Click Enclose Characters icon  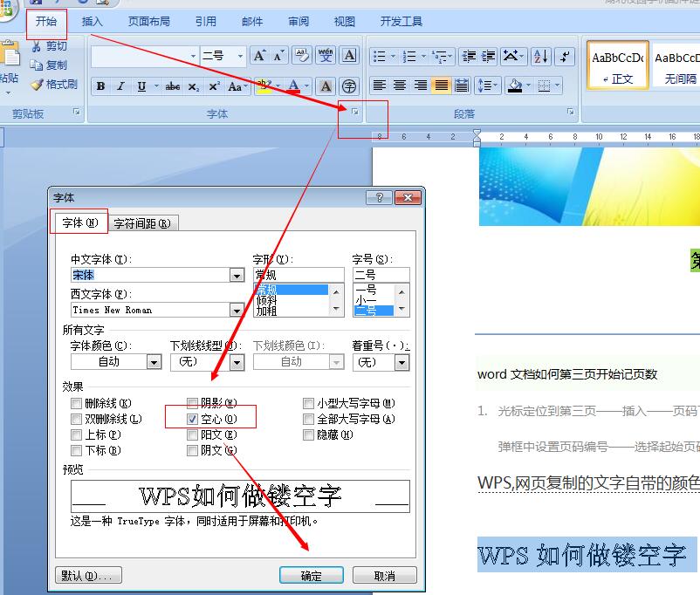tap(349, 86)
